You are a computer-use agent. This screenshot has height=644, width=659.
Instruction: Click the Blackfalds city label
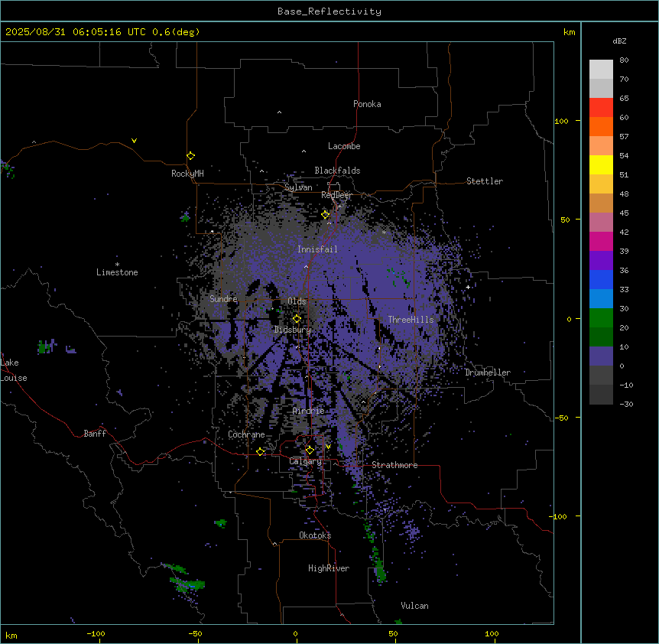click(337, 171)
